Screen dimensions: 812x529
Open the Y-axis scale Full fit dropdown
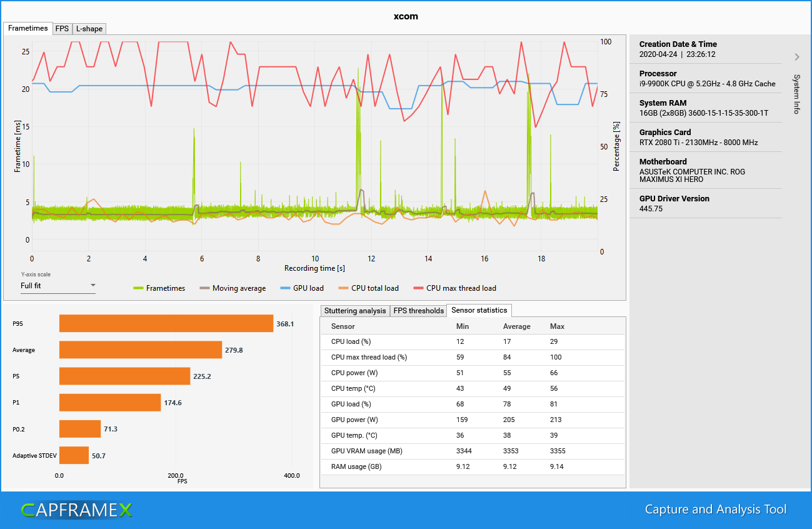pos(58,286)
